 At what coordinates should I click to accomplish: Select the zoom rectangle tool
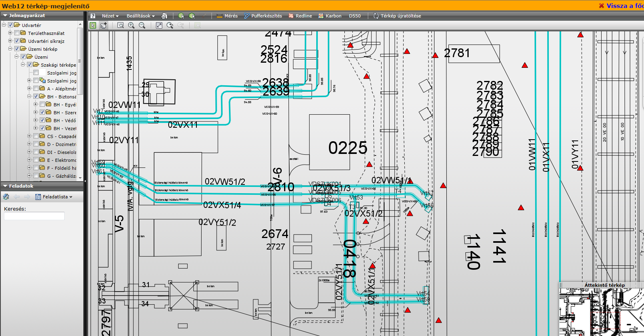(x=121, y=25)
